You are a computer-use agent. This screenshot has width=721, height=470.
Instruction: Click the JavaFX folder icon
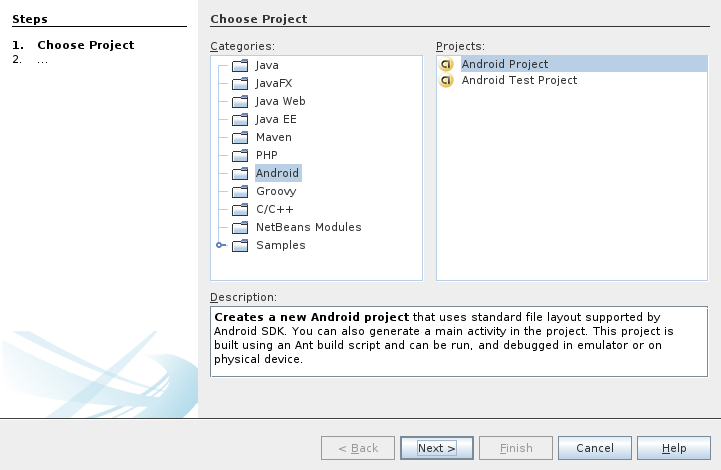pos(239,83)
